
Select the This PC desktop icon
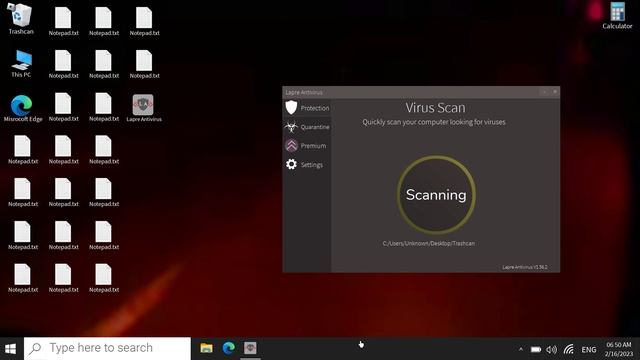tap(21, 64)
